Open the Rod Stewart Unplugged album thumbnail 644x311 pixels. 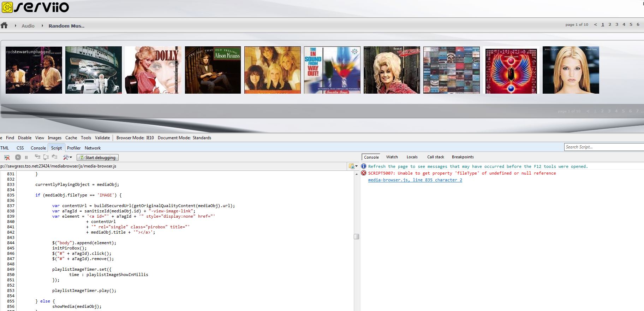[34, 70]
